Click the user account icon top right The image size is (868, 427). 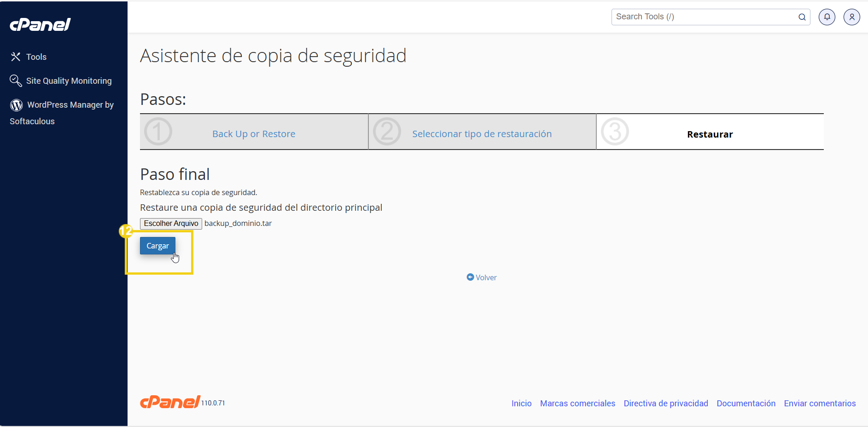[x=851, y=17]
